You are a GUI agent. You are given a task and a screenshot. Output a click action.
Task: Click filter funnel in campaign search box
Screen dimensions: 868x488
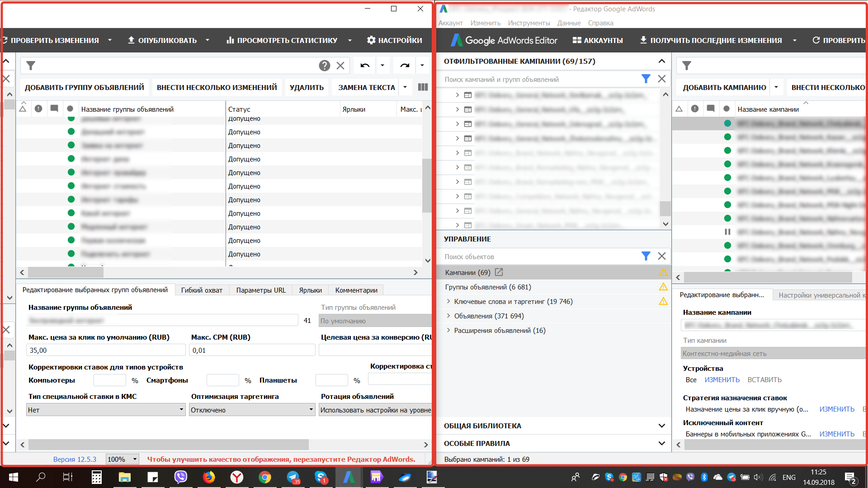[646, 79]
